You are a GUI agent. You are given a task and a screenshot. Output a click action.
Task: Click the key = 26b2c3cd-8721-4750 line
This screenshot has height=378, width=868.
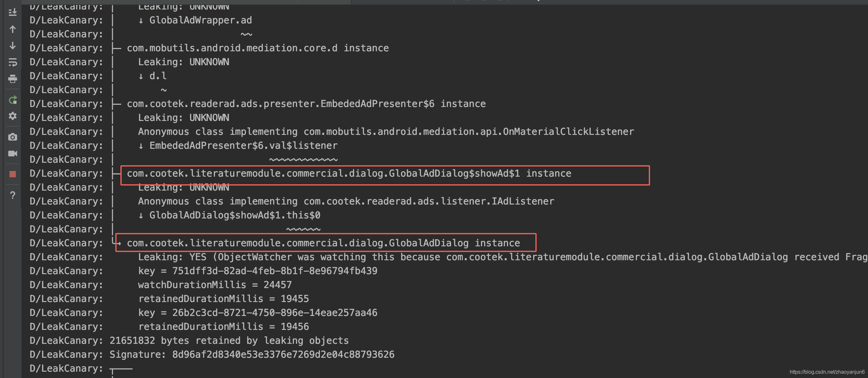[258, 313]
